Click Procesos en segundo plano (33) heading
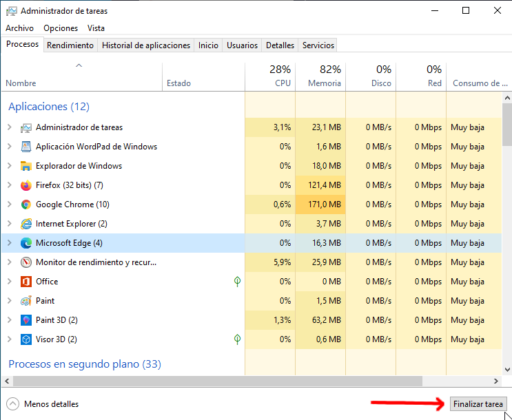512x420 pixels. pyautogui.click(x=85, y=364)
